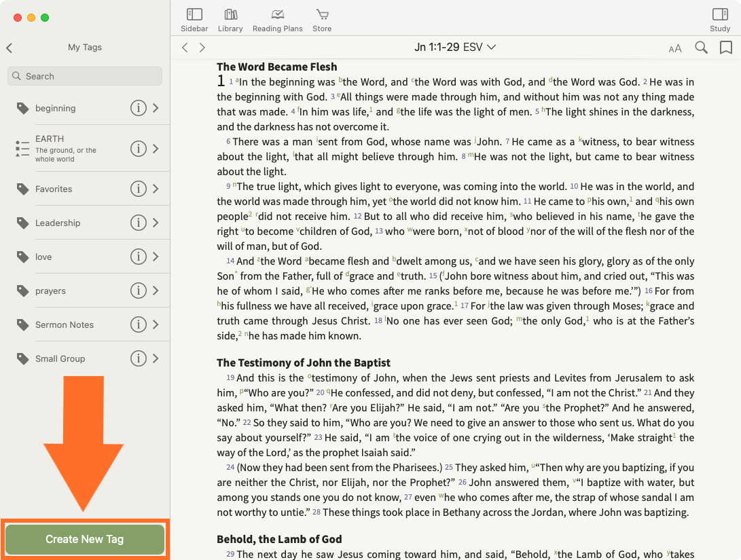
Task: Expand the Favorites tag chevron
Action: (x=156, y=189)
